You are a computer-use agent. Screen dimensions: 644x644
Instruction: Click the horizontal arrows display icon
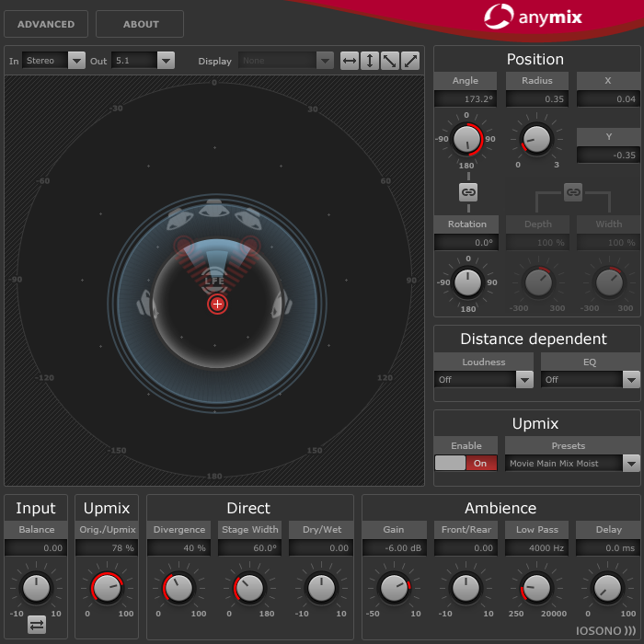pos(350,61)
